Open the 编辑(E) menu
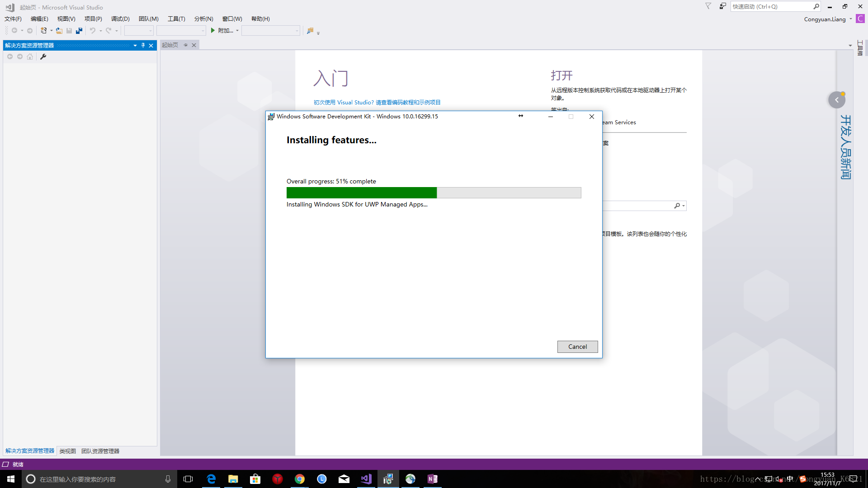 (x=39, y=19)
